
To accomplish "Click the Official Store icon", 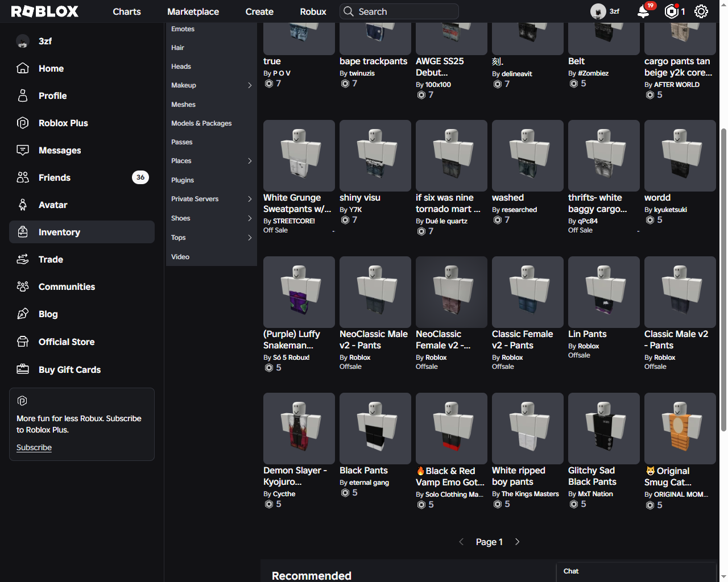I will coord(23,342).
